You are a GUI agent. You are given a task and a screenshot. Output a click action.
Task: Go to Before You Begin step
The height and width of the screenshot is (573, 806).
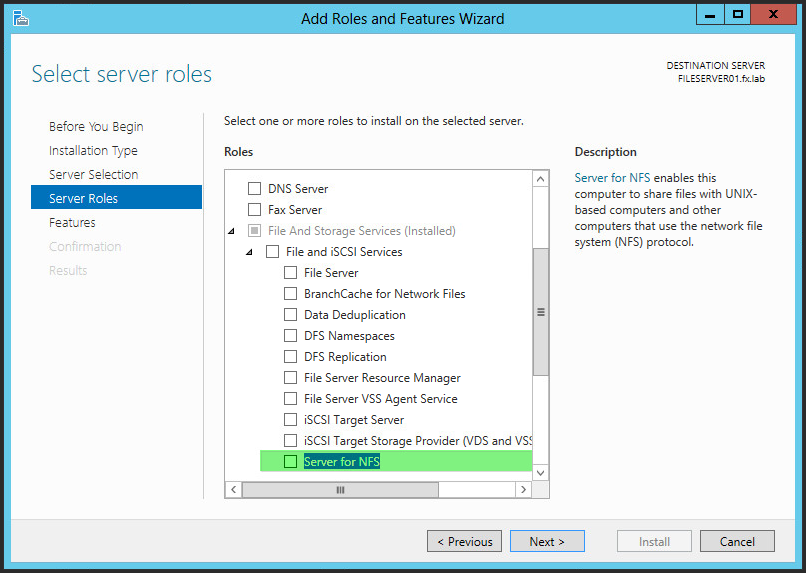(x=96, y=126)
